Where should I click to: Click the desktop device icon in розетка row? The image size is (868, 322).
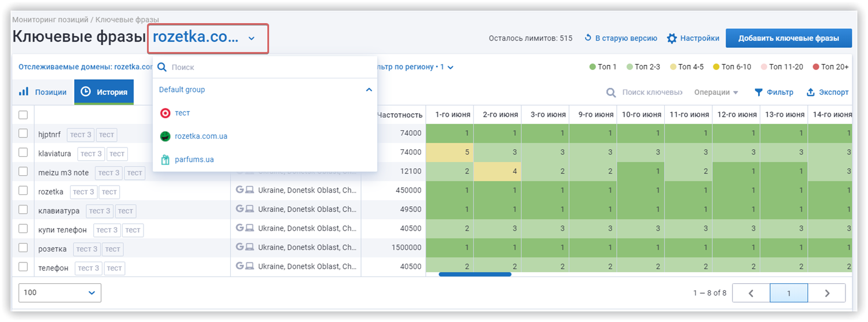point(250,247)
